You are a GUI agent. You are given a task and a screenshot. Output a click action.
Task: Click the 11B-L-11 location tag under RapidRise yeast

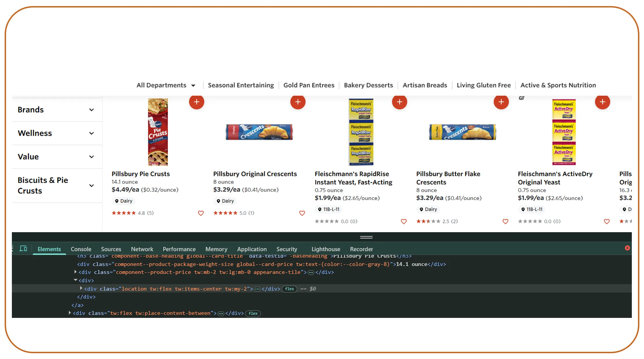[x=329, y=209]
